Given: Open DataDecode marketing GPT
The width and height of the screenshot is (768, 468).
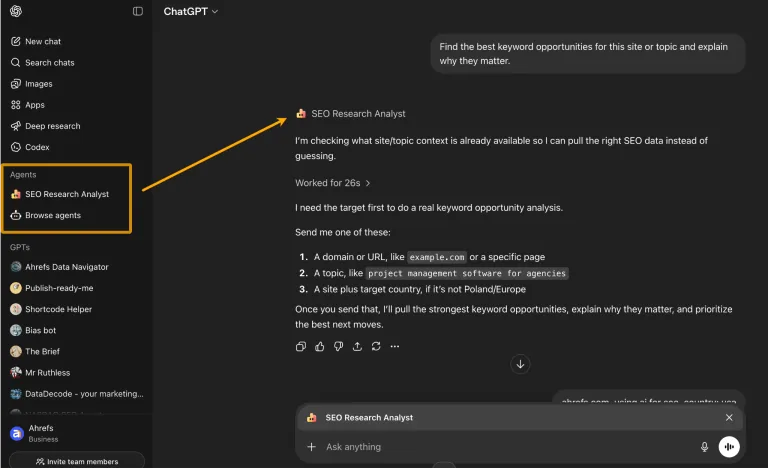Looking at the screenshot, I should 77,394.
